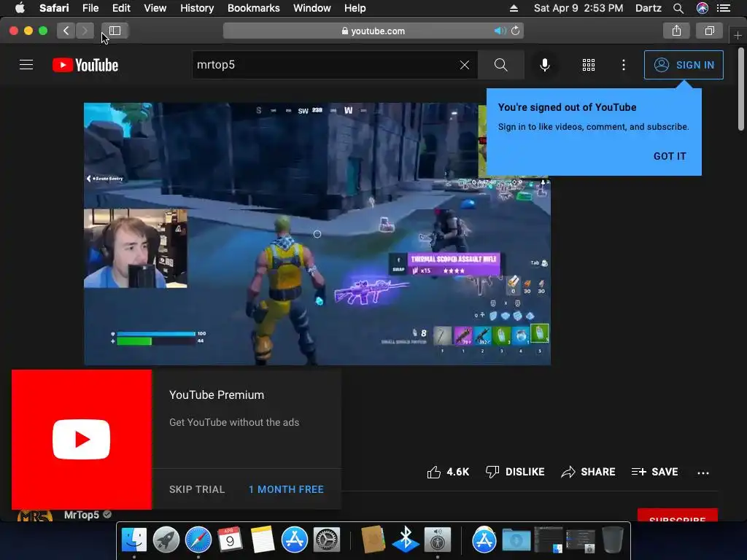Open the YouTube apps grid

[x=589, y=65]
